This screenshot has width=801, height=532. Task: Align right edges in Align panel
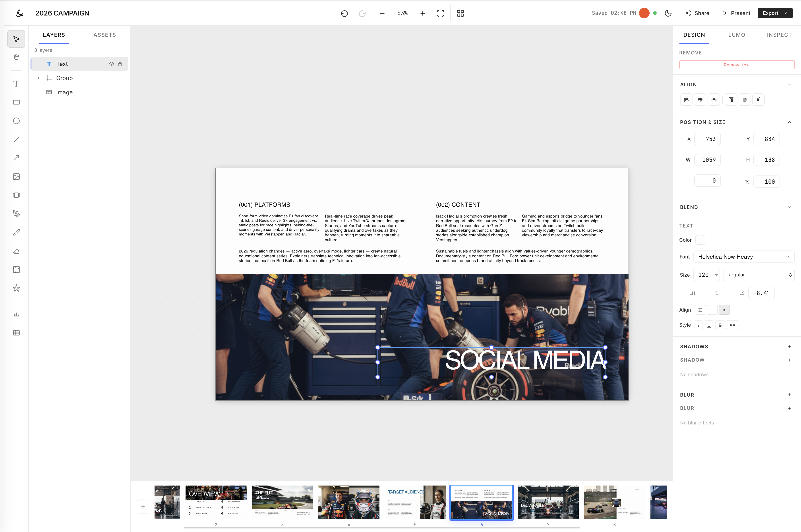pos(714,100)
